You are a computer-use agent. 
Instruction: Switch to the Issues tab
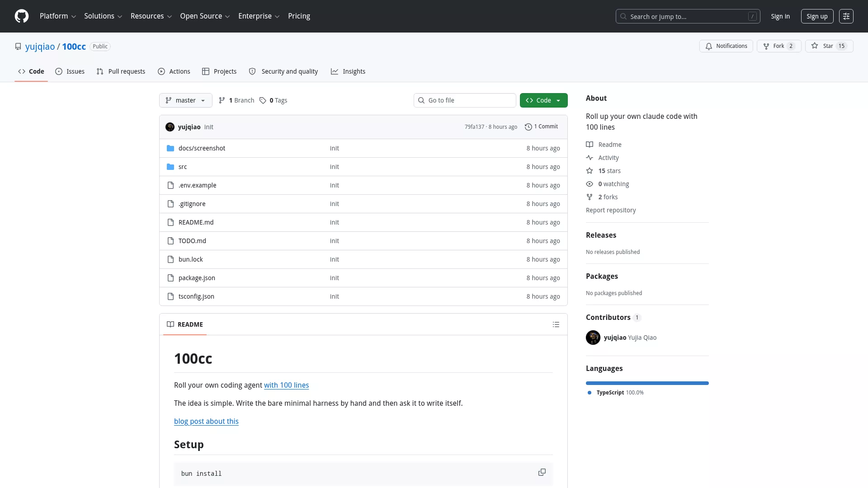tap(70, 71)
